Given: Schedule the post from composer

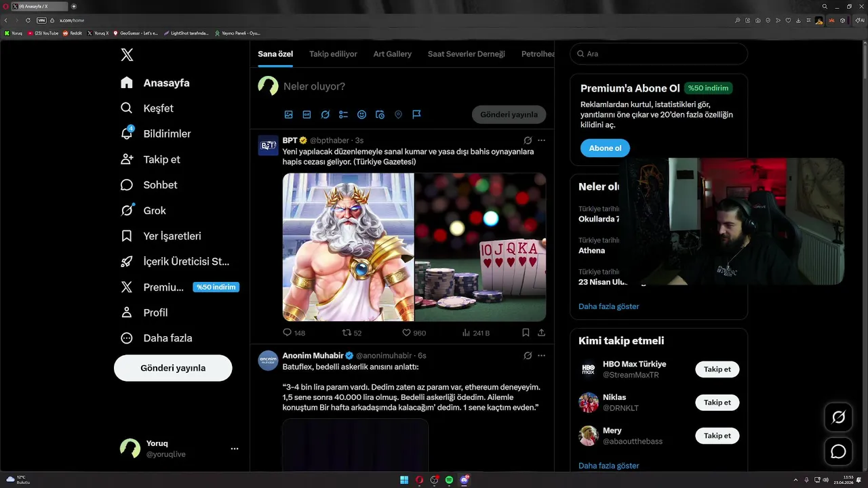Looking at the screenshot, I should [380, 115].
